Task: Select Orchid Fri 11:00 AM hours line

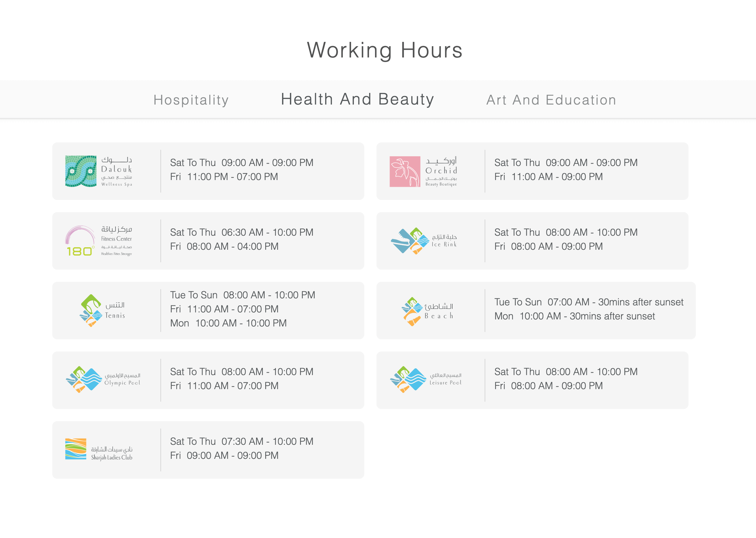Action: coord(549,177)
